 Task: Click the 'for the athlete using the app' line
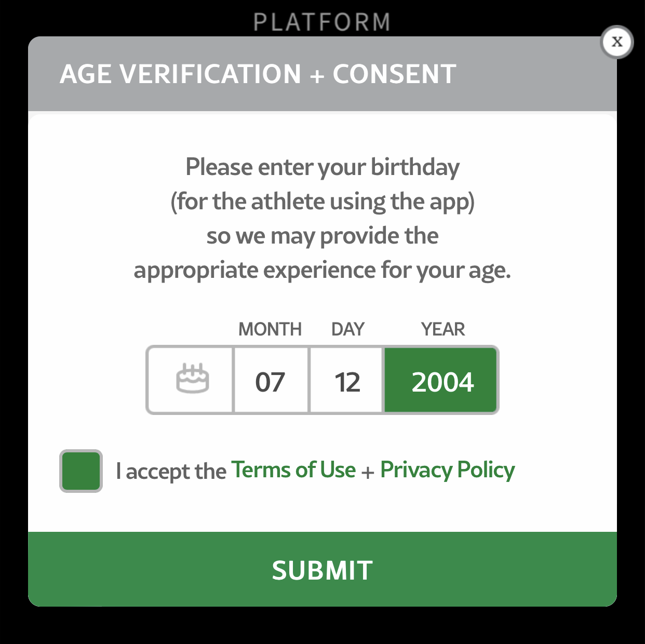[x=322, y=202]
